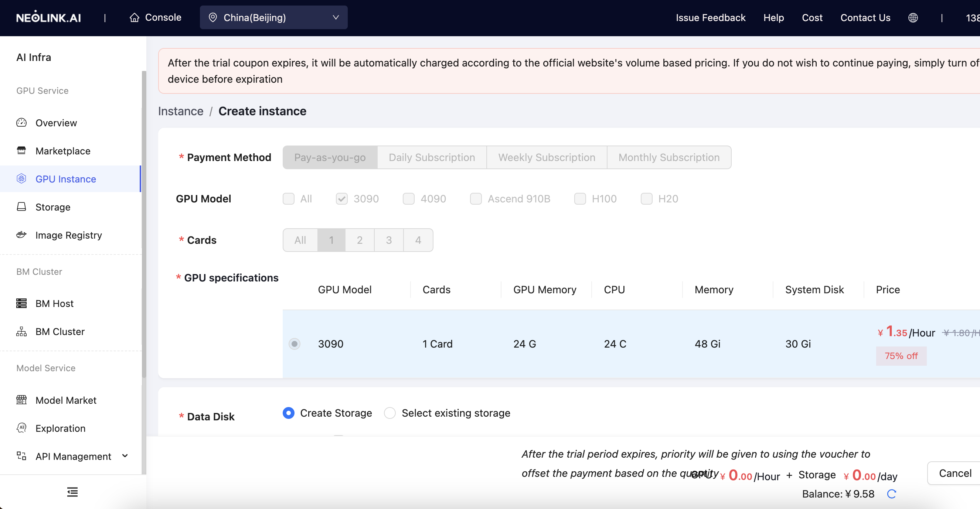The width and height of the screenshot is (980, 509).
Task: Open the Cost page link
Action: 812,17
